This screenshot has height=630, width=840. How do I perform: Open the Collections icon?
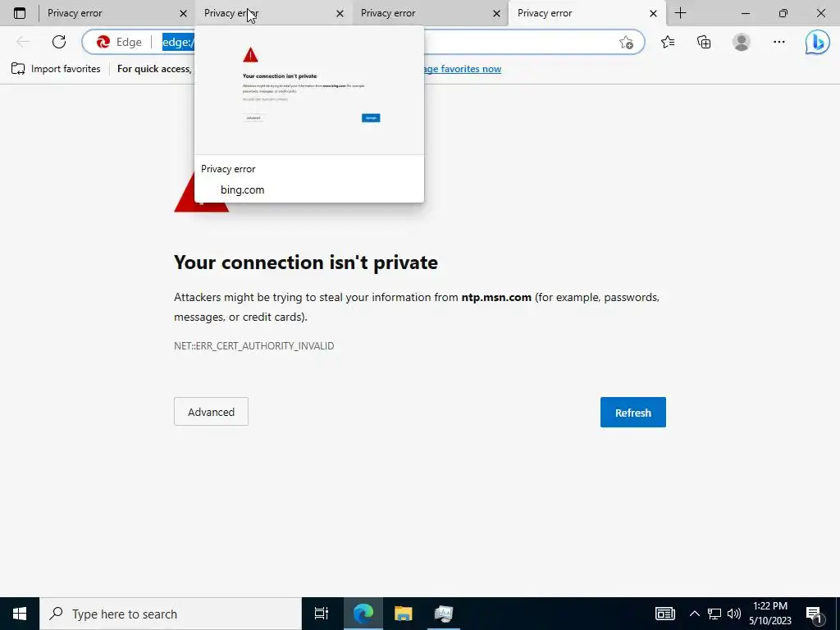pyautogui.click(x=704, y=42)
